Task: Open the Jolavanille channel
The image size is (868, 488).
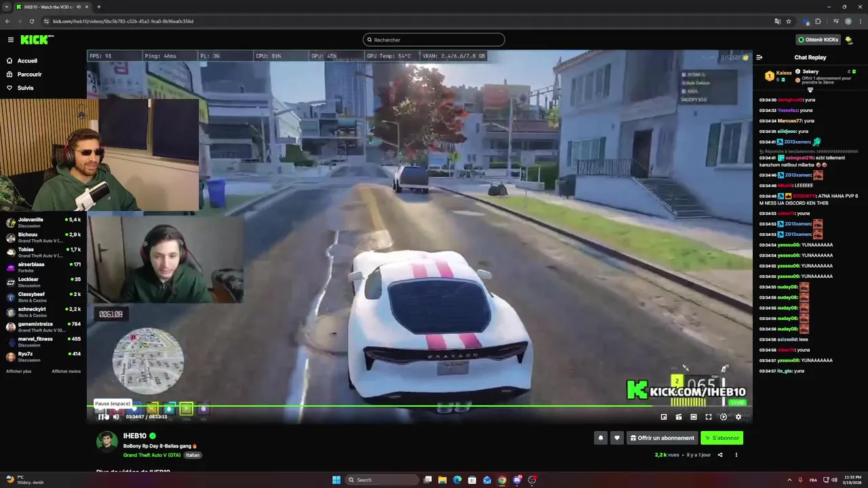Action: tap(43, 222)
